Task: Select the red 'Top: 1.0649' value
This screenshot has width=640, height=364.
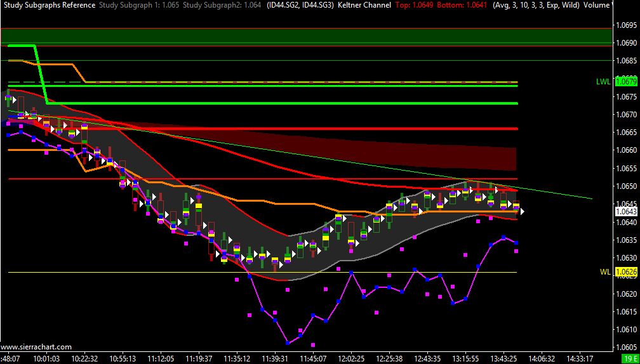Action: coord(413,5)
